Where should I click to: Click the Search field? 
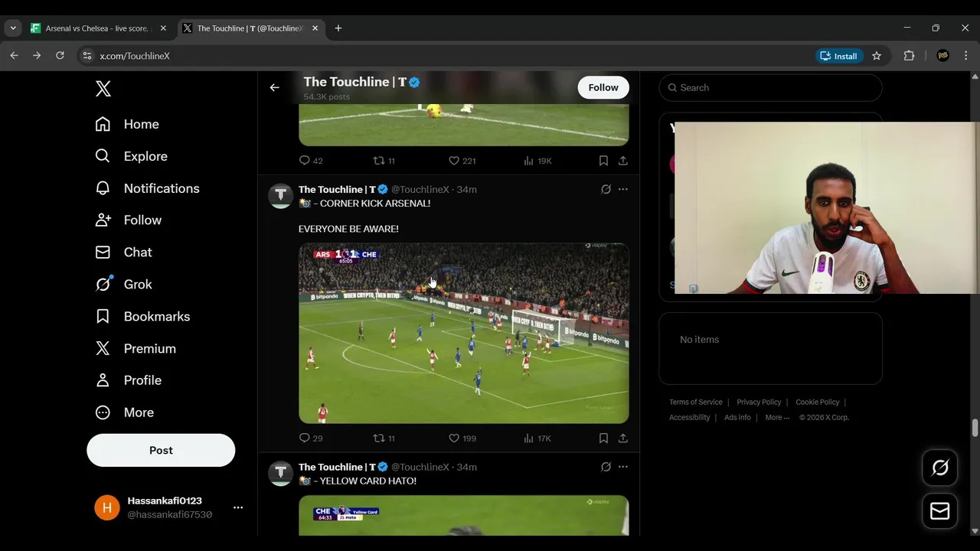(770, 88)
